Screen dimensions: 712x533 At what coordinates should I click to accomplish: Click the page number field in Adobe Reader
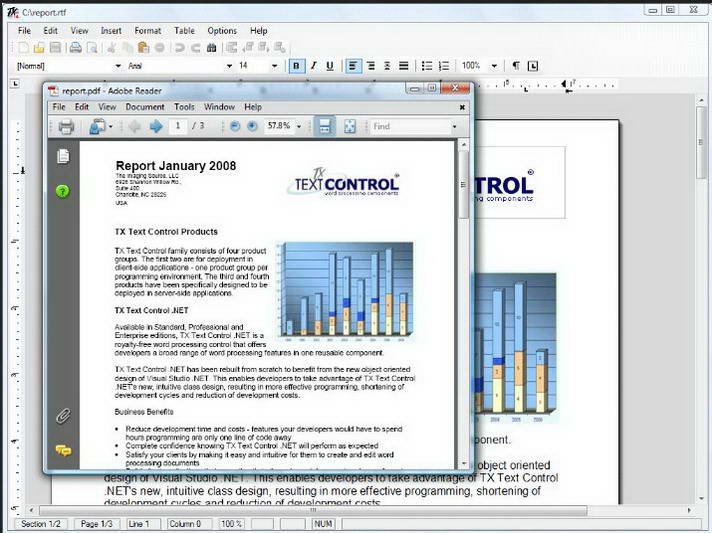tap(178, 126)
